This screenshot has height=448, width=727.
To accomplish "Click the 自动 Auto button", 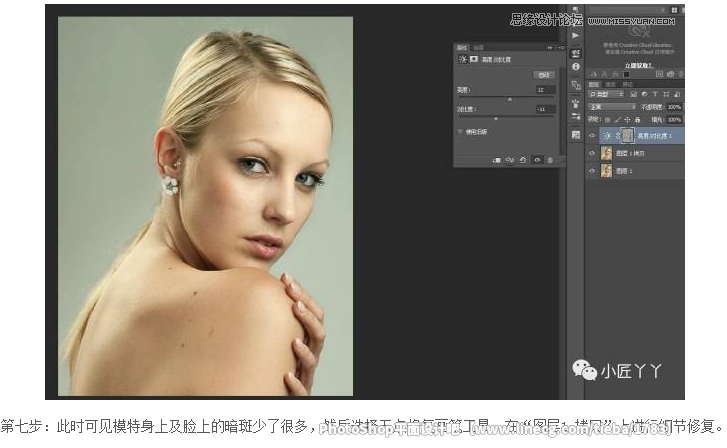I will (544, 75).
